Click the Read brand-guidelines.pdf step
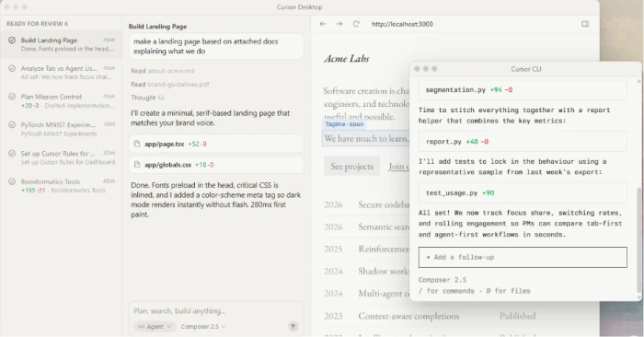644x337 pixels. coord(169,84)
